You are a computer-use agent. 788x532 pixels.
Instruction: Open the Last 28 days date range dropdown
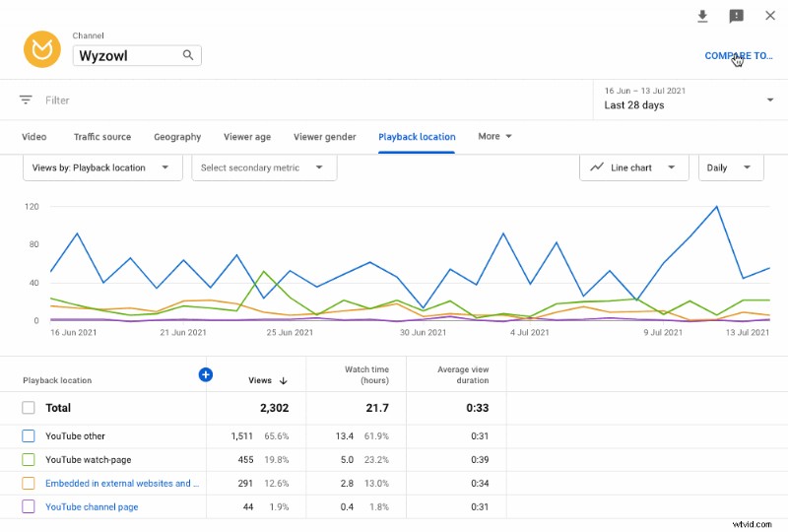[x=690, y=100]
